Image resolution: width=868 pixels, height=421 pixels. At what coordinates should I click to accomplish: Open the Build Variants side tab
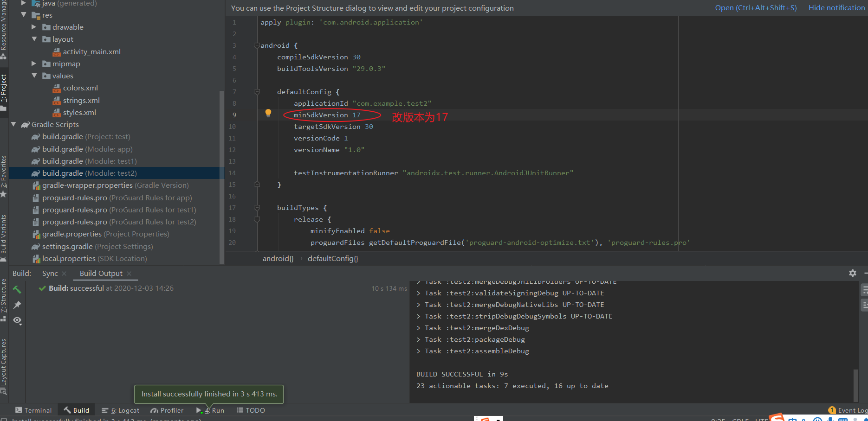(x=4, y=238)
